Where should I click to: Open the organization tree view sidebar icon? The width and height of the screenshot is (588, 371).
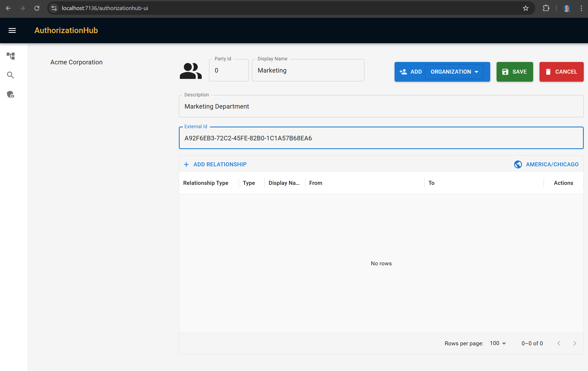11,56
